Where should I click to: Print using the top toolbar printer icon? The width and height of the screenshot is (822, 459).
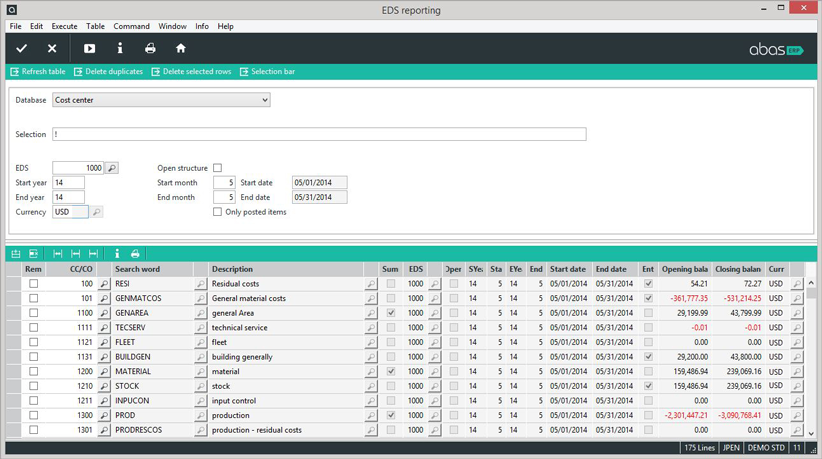150,48
